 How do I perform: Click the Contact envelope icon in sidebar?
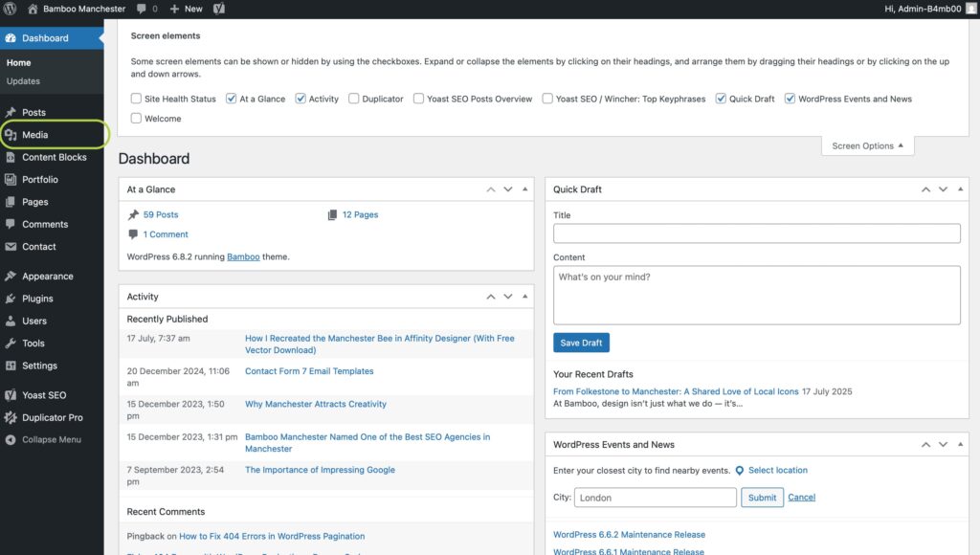click(11, 247)
